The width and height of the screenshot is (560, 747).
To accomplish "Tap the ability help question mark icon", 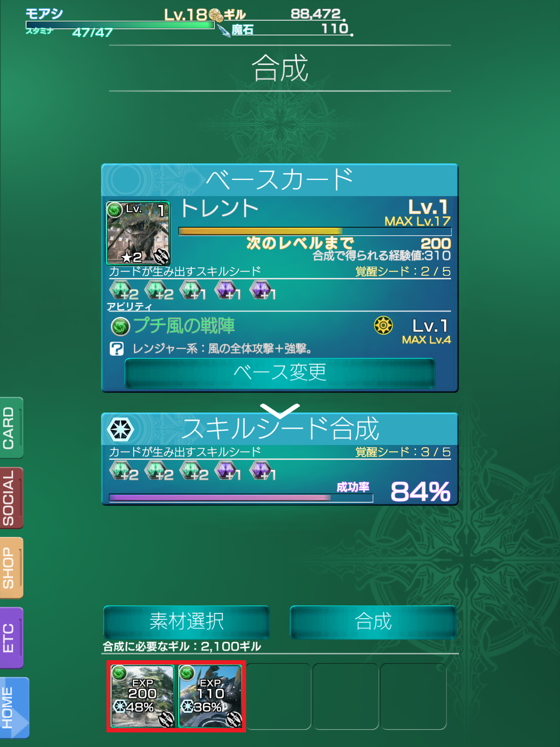I will (x=117, y=349).
